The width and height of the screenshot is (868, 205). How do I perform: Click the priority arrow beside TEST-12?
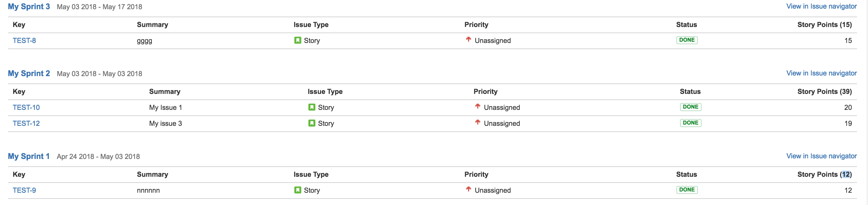point(477,122)
